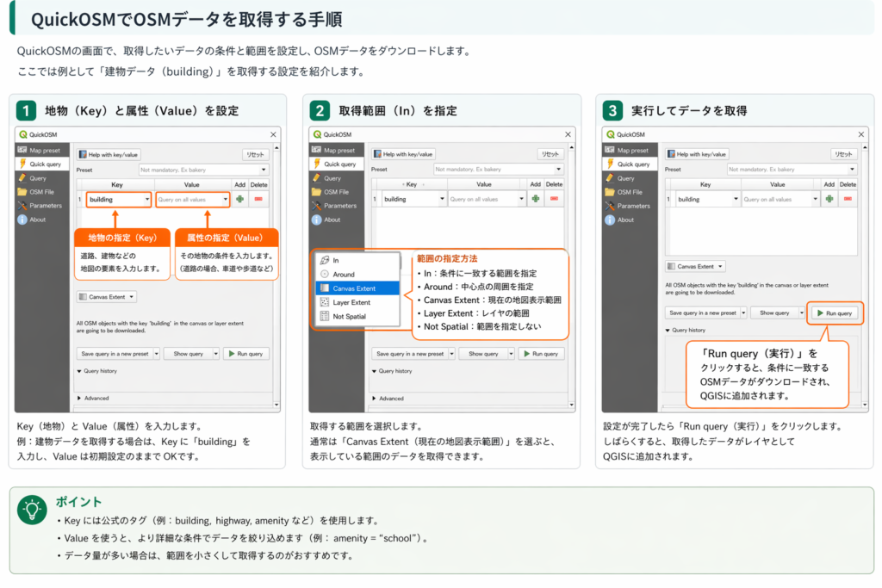This screenshot has width=882, height=588.
Task: Click red Delete minus icon in step 3 dialog
Action: (848, 199)
